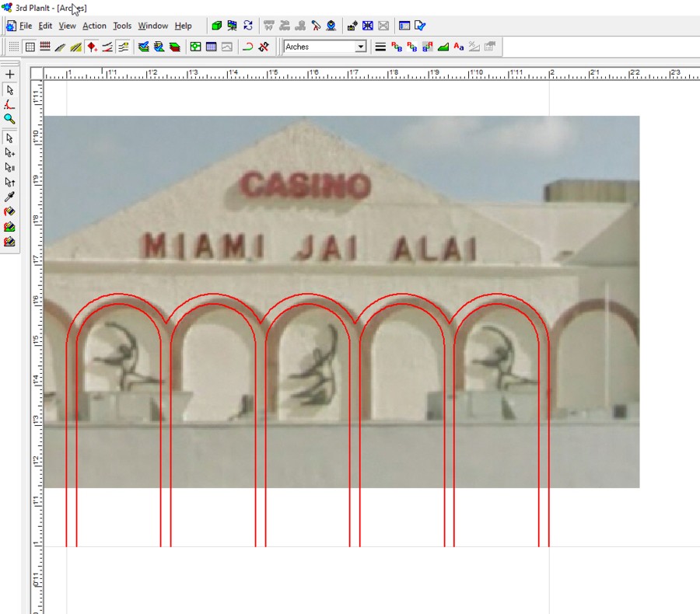
Task: Select the arrow pointer below the magnifier
Action: tap(10, 138)
